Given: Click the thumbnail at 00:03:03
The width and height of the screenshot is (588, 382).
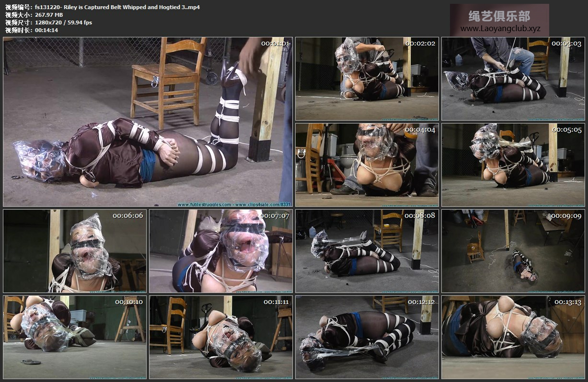Looking at the screenshot, I should pyautogui.click(x=513, y=79).
